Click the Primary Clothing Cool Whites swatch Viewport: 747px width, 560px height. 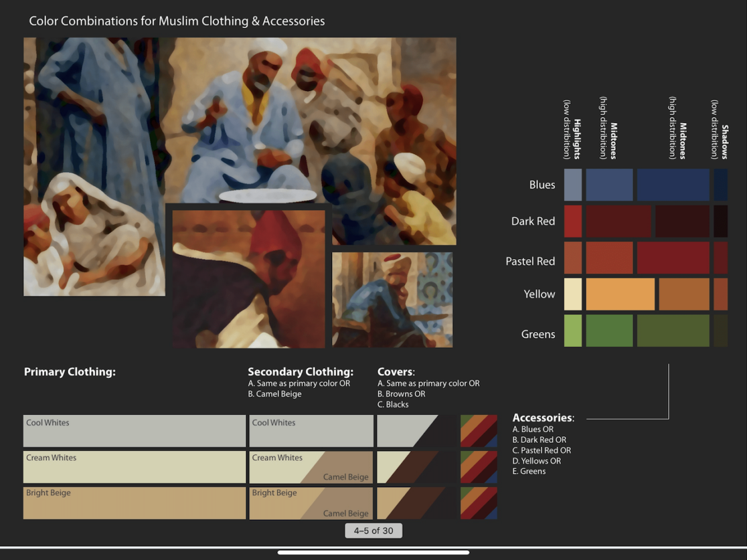[134, 431]
